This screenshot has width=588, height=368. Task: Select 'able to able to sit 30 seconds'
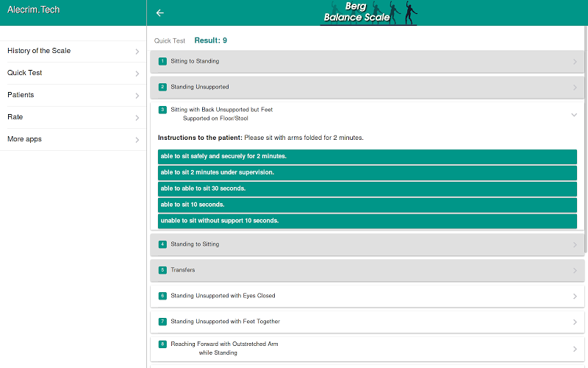click(367, 189)
